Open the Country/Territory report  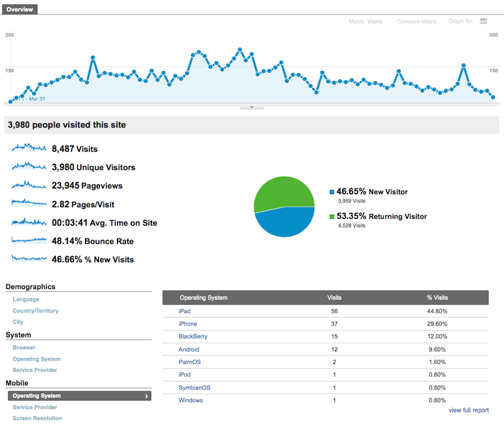point(36,311)
